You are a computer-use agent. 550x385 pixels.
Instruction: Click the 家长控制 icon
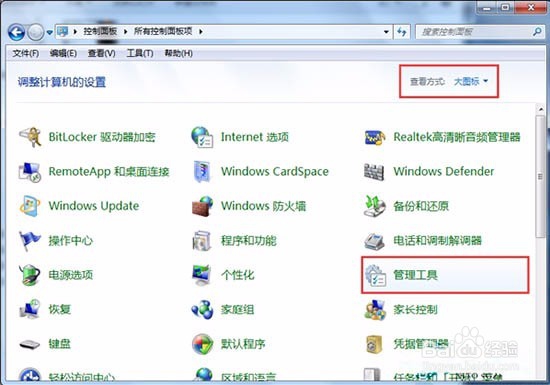[375, 310]
